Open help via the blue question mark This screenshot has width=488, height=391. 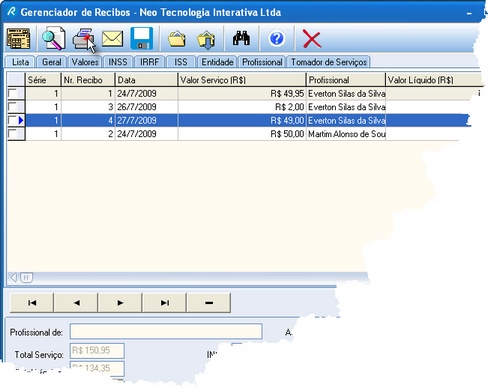pos(276,39)
